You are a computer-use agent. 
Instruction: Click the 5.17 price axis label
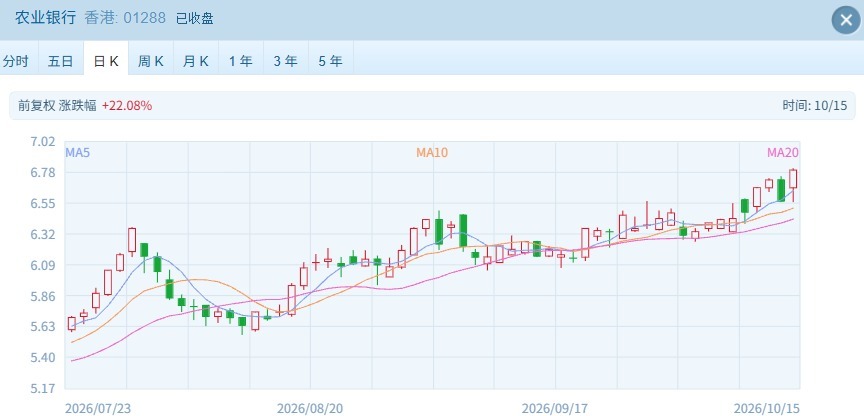coord(44,388)
